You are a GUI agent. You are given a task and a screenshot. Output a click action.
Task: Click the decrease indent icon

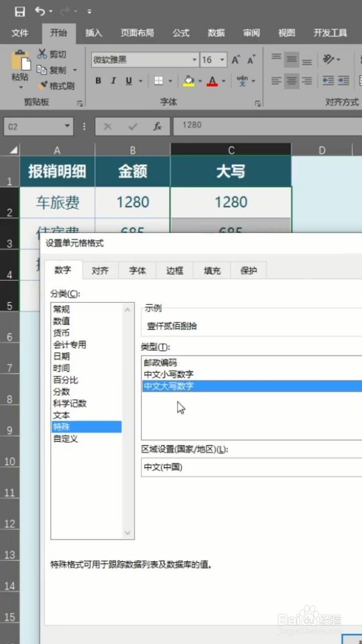coord(328,80)
